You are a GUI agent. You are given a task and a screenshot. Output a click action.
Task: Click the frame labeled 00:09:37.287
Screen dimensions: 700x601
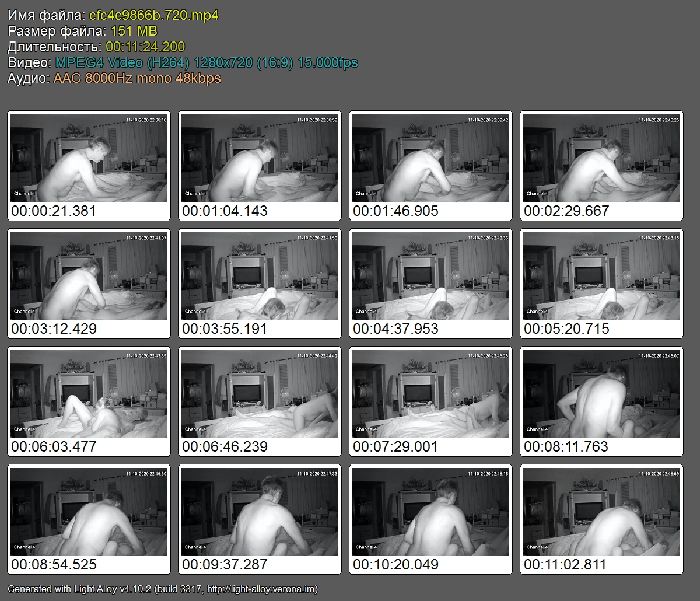[260, 512]
